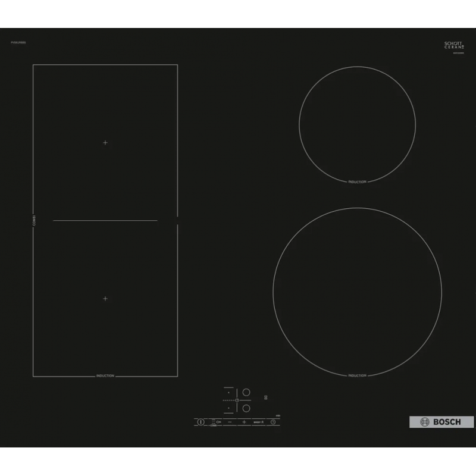Click the Bosch logo badge

(441, 422)
